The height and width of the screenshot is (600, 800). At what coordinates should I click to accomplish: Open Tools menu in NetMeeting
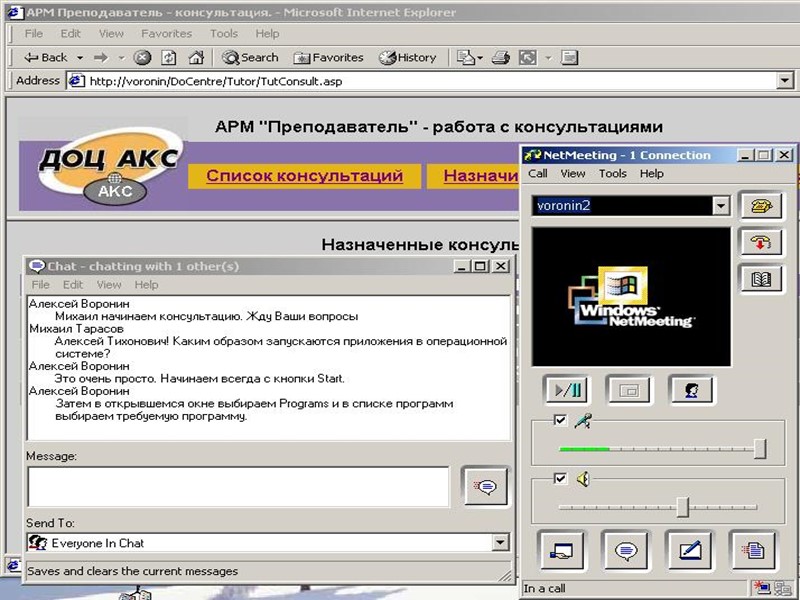point(613,173)
